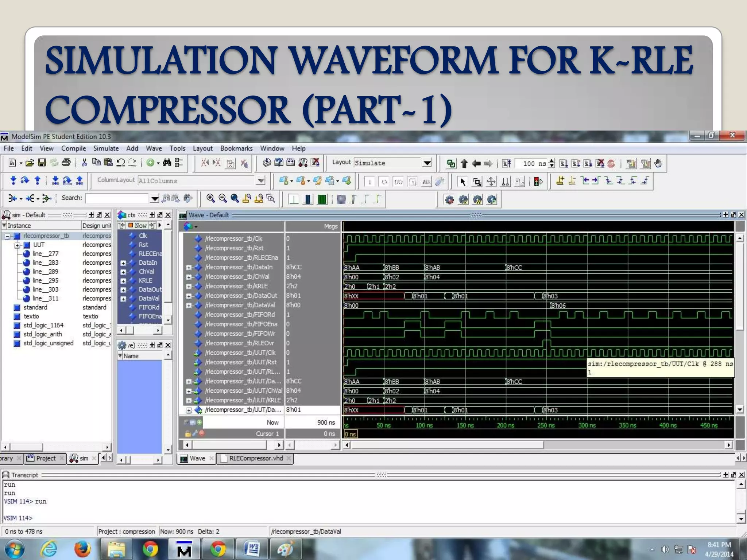Select the Wave tab
747x560 pixels.
[197, 458]
